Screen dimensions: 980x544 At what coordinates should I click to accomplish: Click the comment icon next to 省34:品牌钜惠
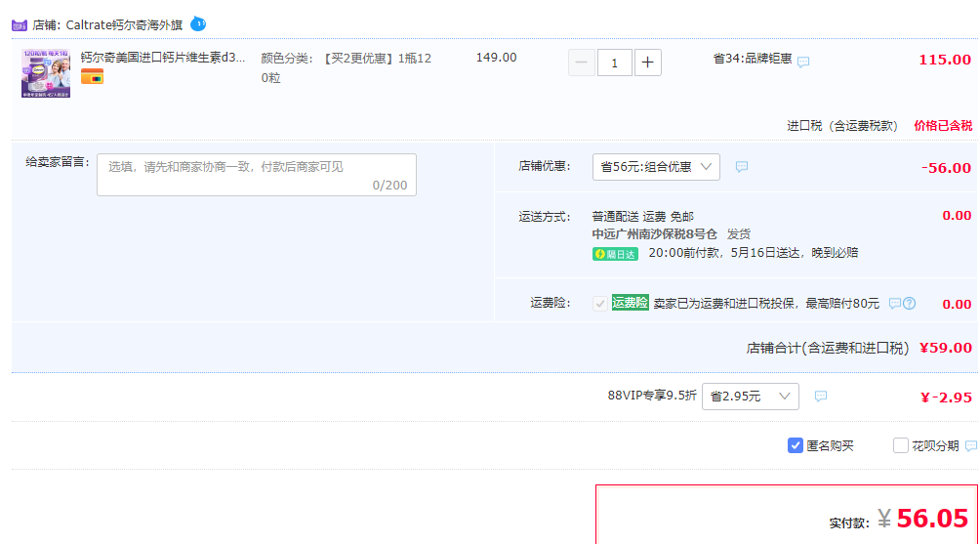[803, 62]
